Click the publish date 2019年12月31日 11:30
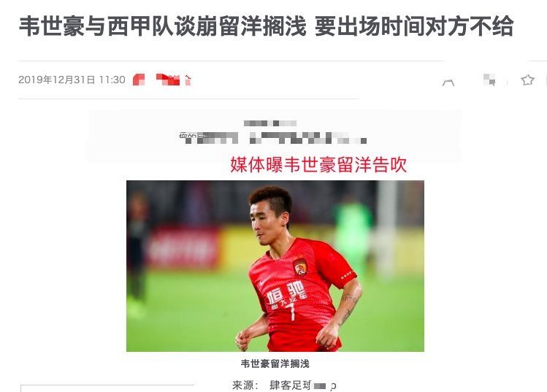This screenshot has height=392, width=547. pyautogui.click(x=72, y=80)
